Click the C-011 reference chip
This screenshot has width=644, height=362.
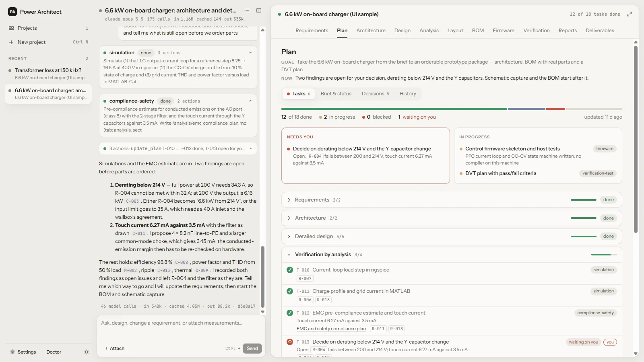tap(139, 233)
